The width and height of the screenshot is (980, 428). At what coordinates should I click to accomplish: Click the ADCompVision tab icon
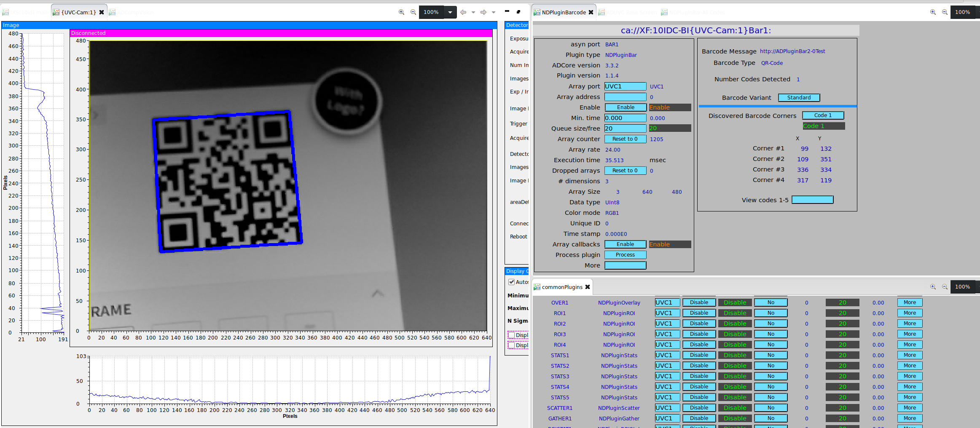112,12
